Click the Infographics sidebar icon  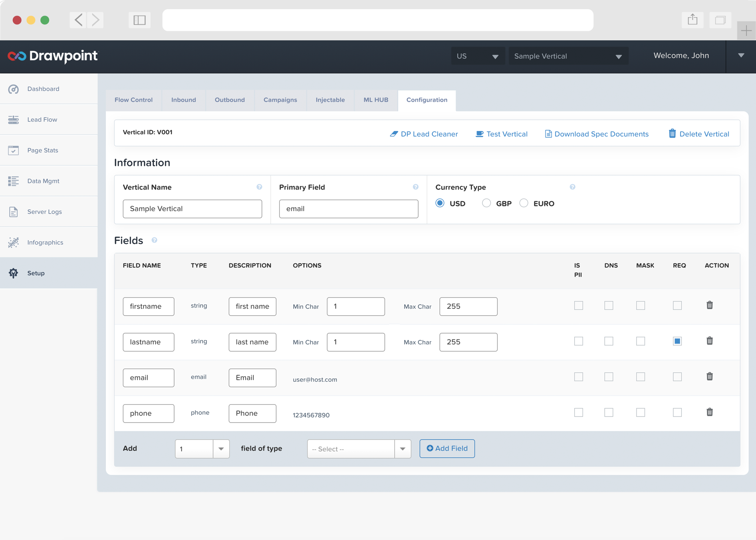(14, 242)
